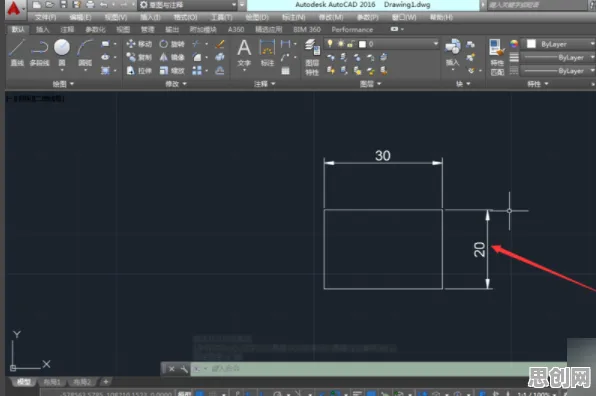Viewport: 596px width, 396px height.
Task: Select the Polyline (多段线) tool
Action: (40, 53)
